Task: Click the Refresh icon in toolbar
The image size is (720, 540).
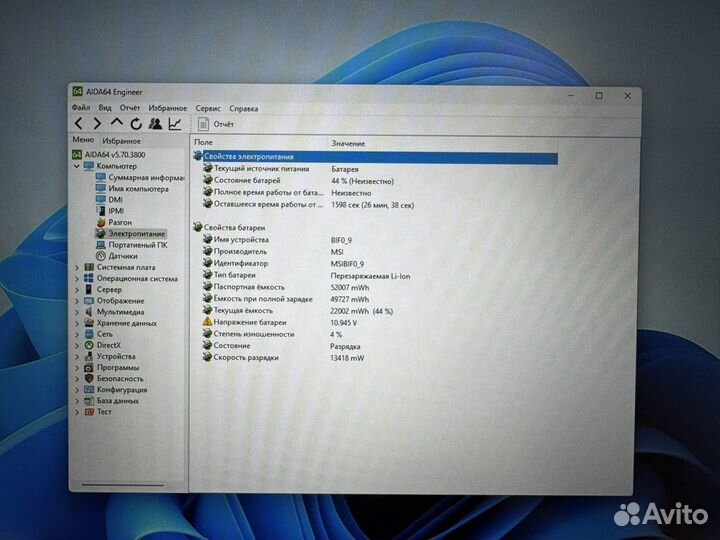Action: tap(135, 124)
